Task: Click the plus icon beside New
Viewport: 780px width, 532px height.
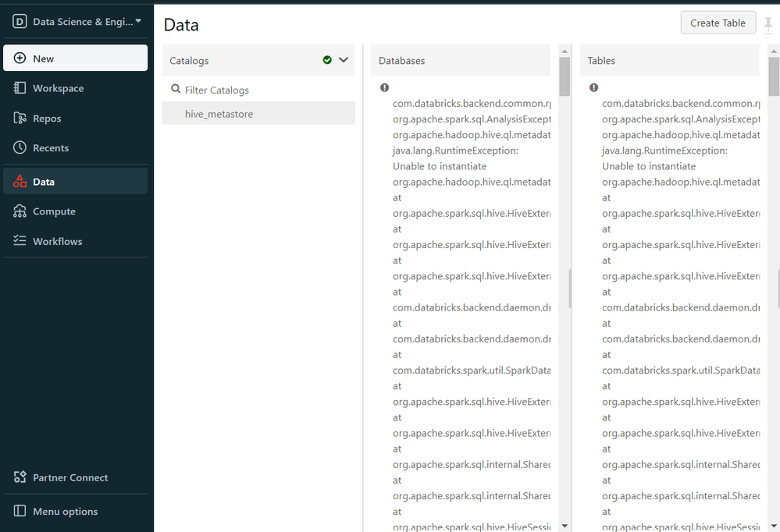Action: tap(20, 59)
